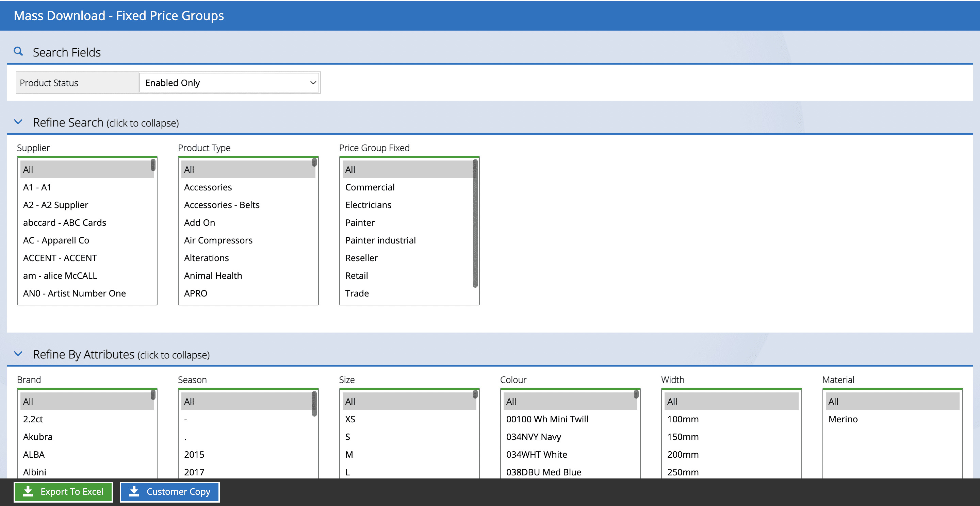Select colour 034WHT White
Screen dimensions: 980x506
(x=570, y=454)
